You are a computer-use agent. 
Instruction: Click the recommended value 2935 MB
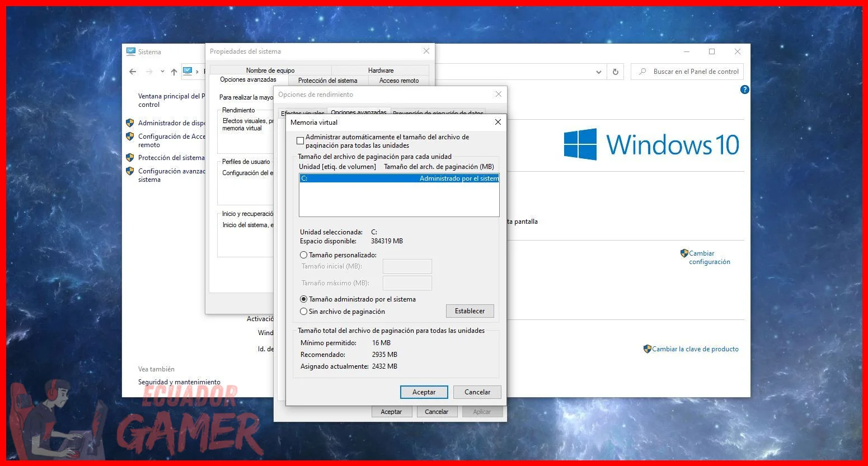(x=384, y=355)
